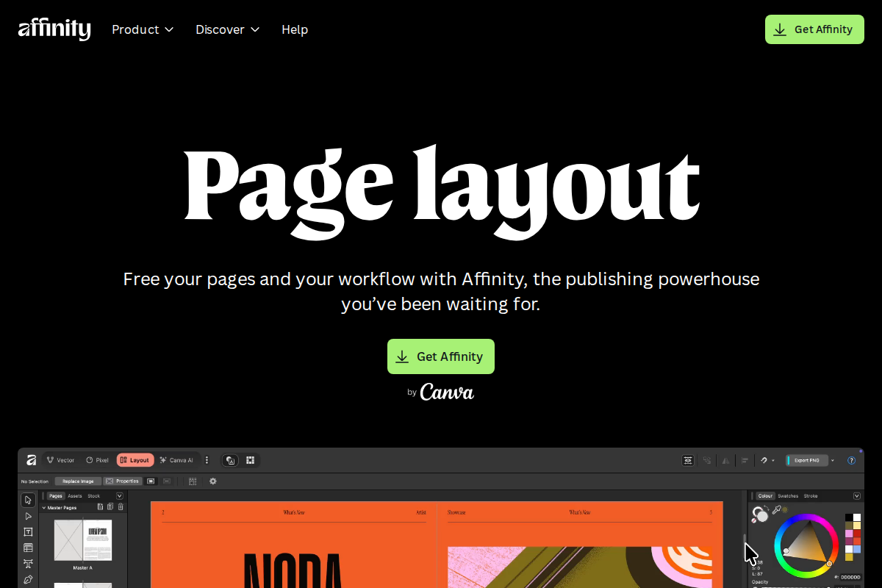Click the Get Affinity button in the header
This screenshot has height=588, width=882.
click(814, 29)
